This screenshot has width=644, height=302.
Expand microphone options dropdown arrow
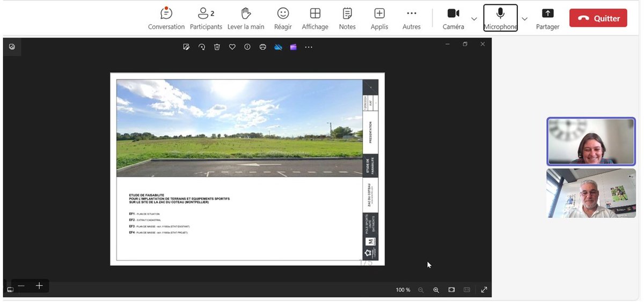click(x=524, y=19)
